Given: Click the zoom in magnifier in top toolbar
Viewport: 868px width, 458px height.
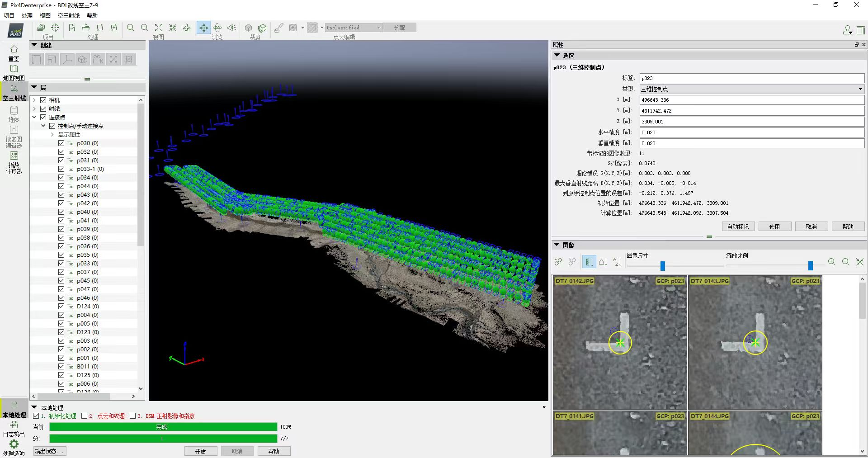Looking at the screenshot, I should click(x=130, y=28).
